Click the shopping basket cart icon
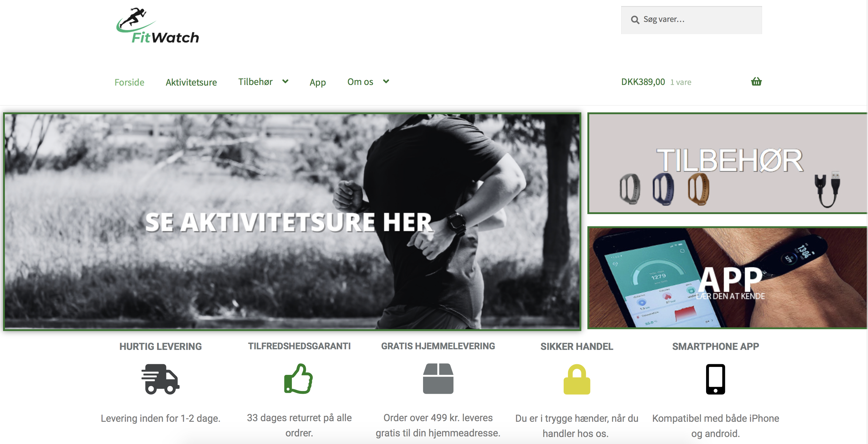 756,82
